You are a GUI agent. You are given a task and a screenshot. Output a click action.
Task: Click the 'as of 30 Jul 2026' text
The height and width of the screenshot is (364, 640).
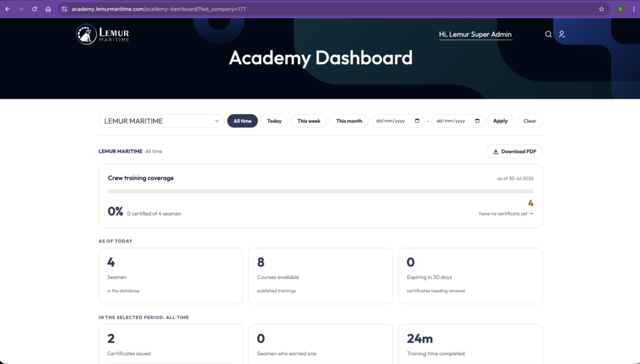click(x=515, y=179)
